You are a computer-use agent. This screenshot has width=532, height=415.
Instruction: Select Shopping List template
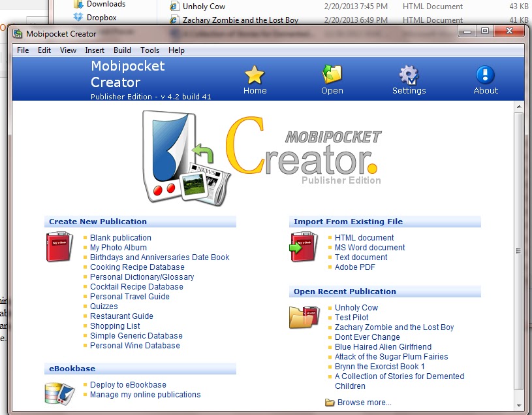click(115, 326)
